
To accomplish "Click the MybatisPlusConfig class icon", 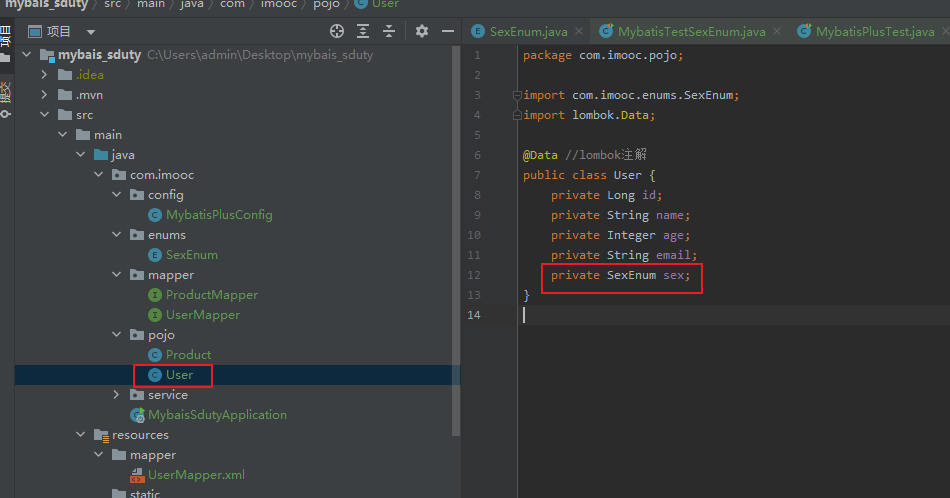I will 155,215.
